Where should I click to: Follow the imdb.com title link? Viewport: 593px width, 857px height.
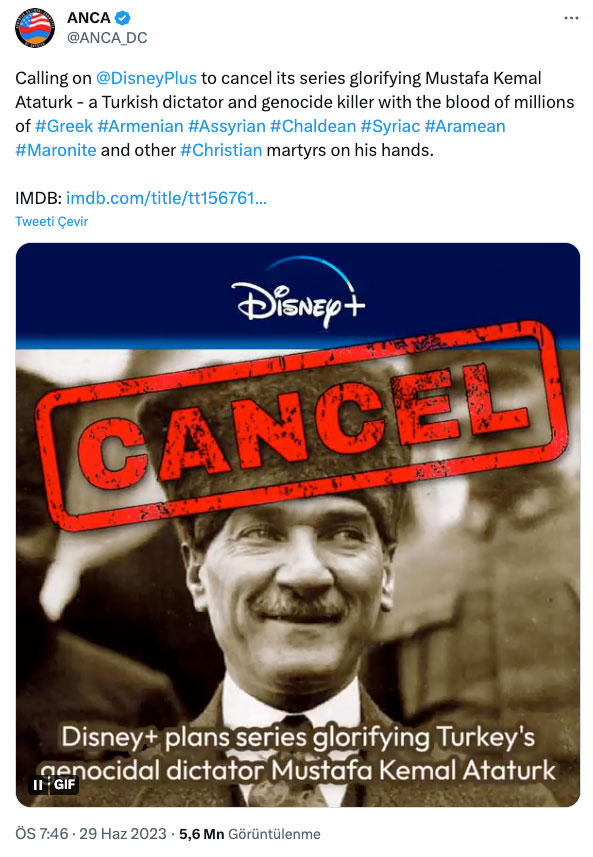[166, 198]
